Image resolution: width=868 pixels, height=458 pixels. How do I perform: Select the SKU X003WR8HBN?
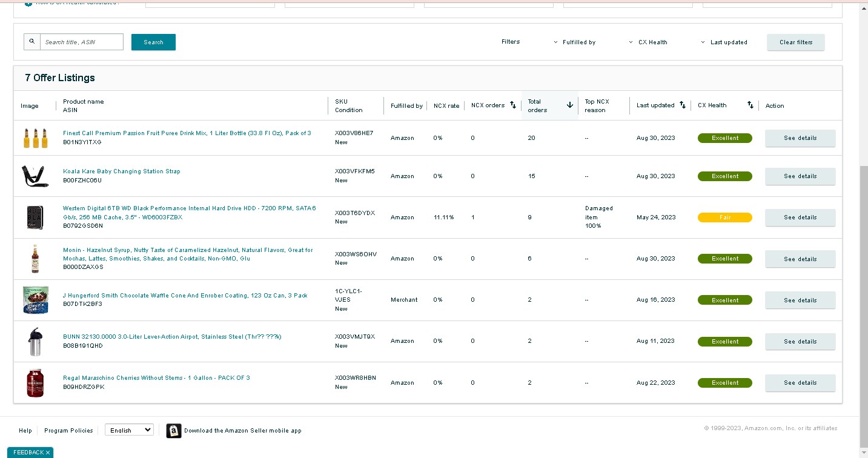[356, 378]
